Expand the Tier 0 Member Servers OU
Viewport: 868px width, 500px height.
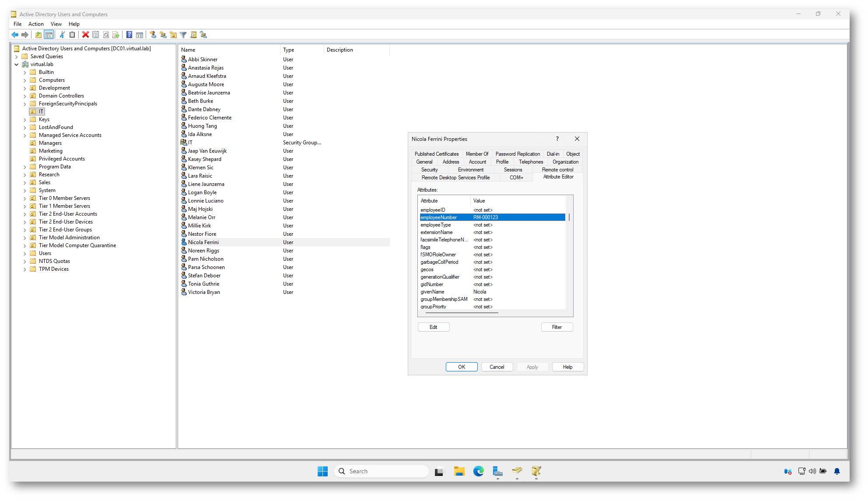point(25,199)
